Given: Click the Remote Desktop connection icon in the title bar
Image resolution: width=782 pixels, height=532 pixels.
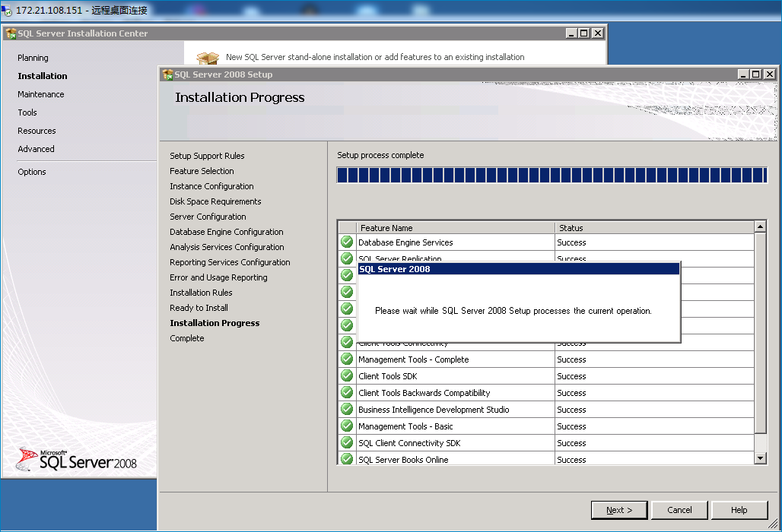Looking at the screenshot, I should pos(7,10).
